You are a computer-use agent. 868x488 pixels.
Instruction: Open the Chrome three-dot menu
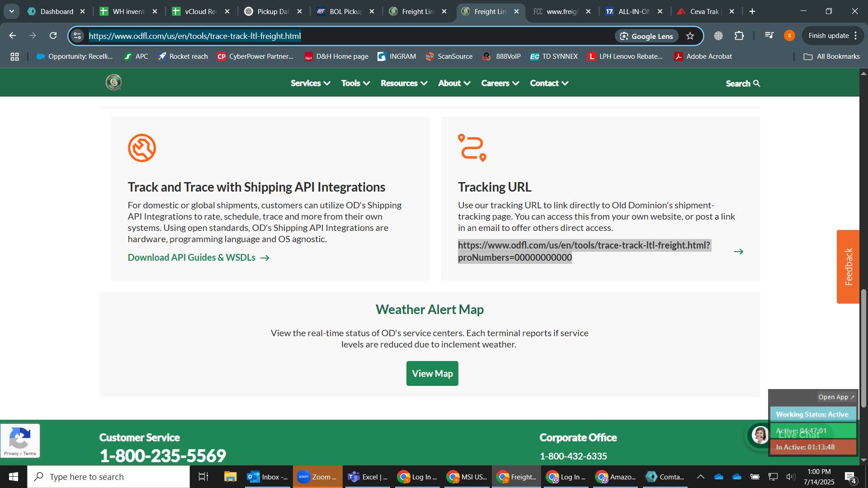coord(856,36)
